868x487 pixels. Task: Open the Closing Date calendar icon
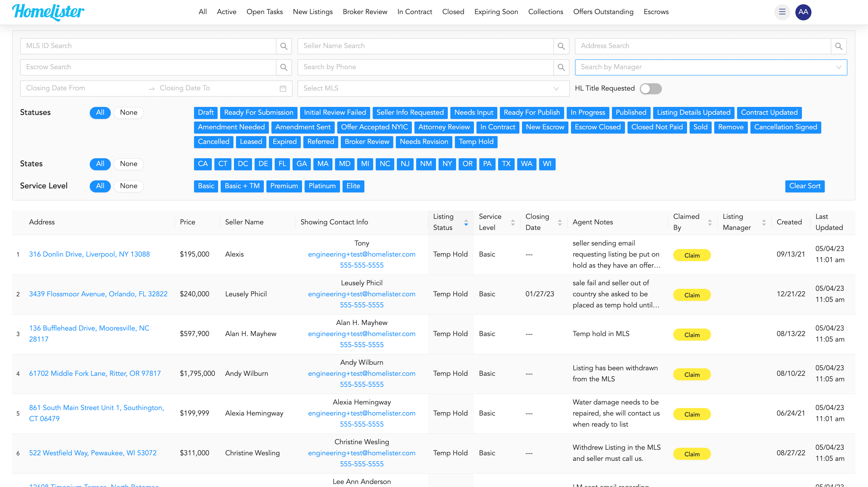coord(283,88)
